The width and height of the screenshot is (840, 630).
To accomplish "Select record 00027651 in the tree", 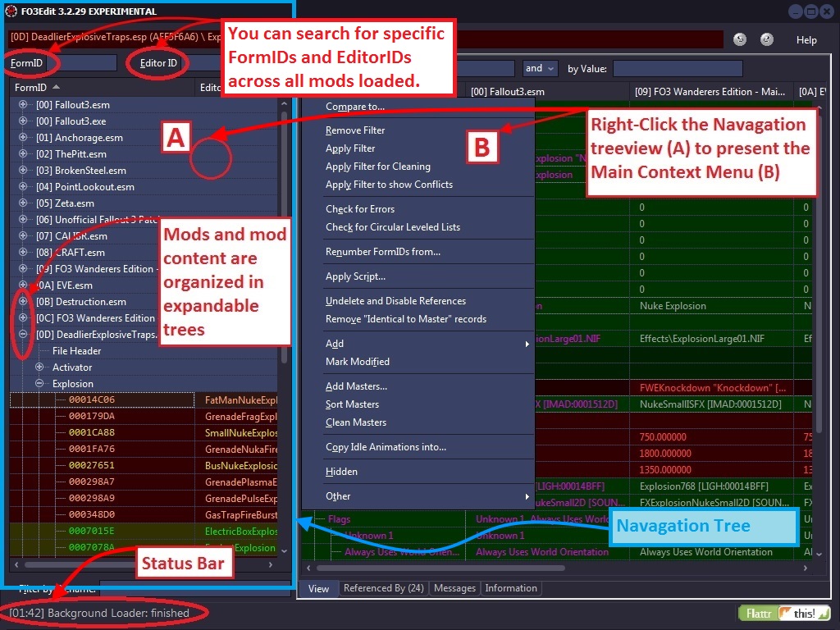I will (92, 466).
